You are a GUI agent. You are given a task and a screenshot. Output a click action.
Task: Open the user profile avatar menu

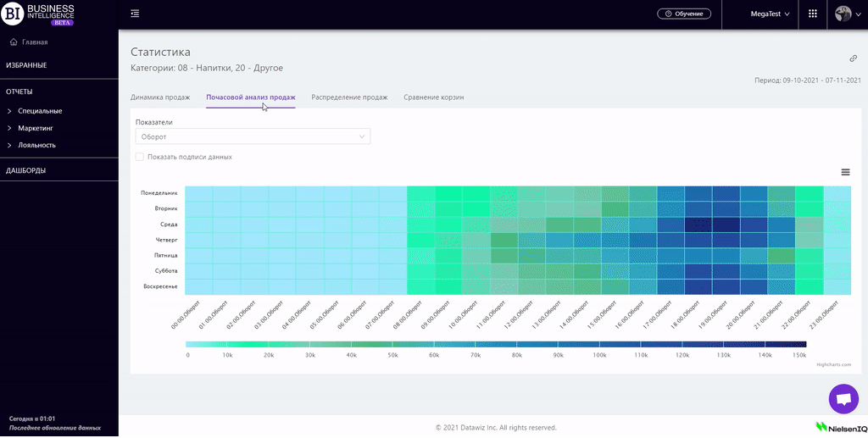[x=844, y=14]
